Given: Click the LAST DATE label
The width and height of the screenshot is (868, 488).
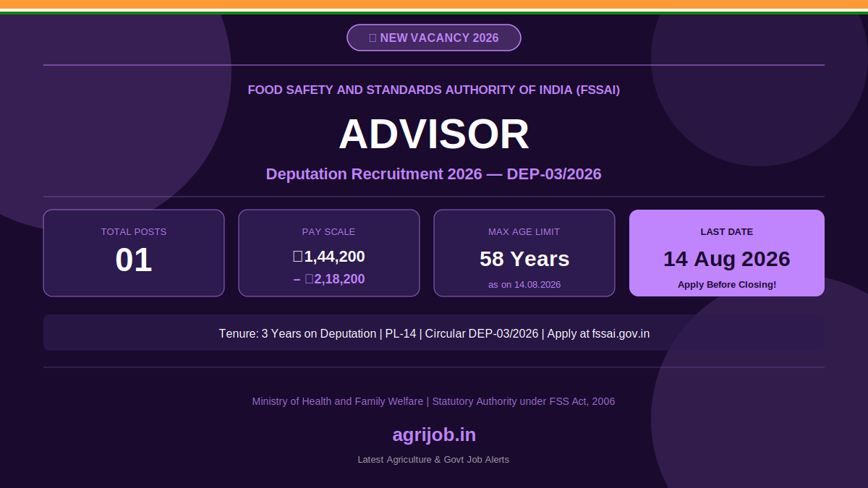Looking at the screenshot, I should click(727, 232).
